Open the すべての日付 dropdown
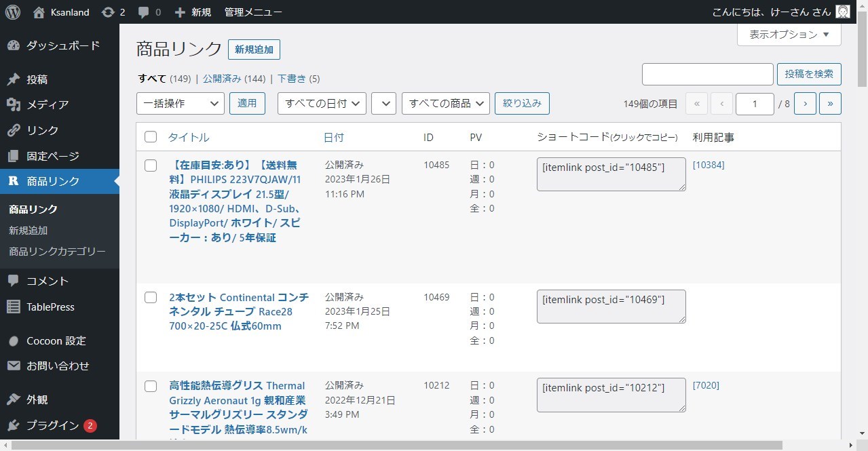Image resolution: width=868 pixels, height=451 pixels. (x=321, y=103)
